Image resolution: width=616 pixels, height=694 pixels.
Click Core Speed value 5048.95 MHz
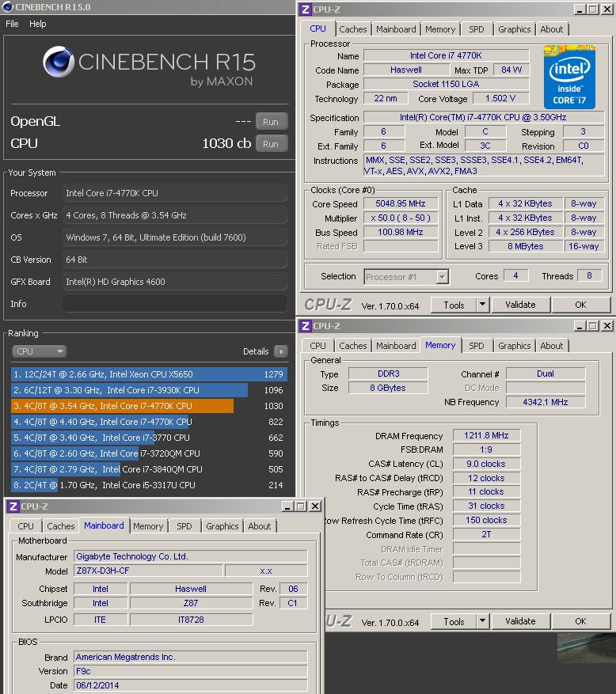tap(401, 203)
